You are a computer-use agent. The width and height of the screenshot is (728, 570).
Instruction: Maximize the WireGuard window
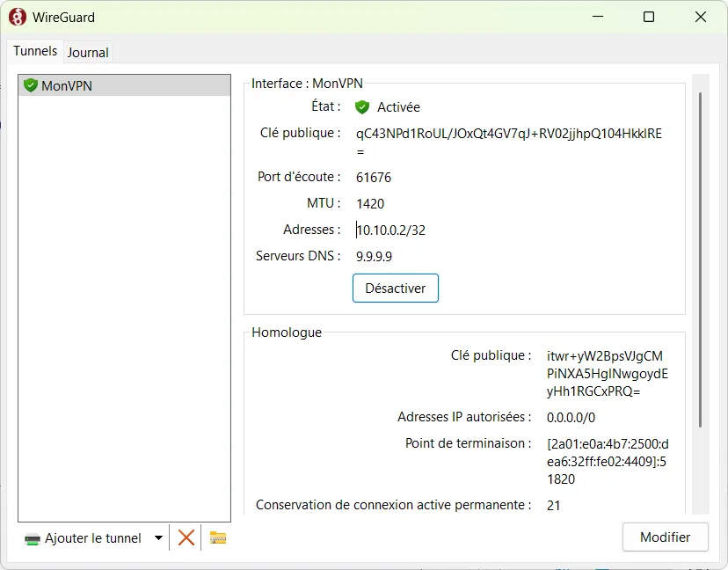point(649,18)
